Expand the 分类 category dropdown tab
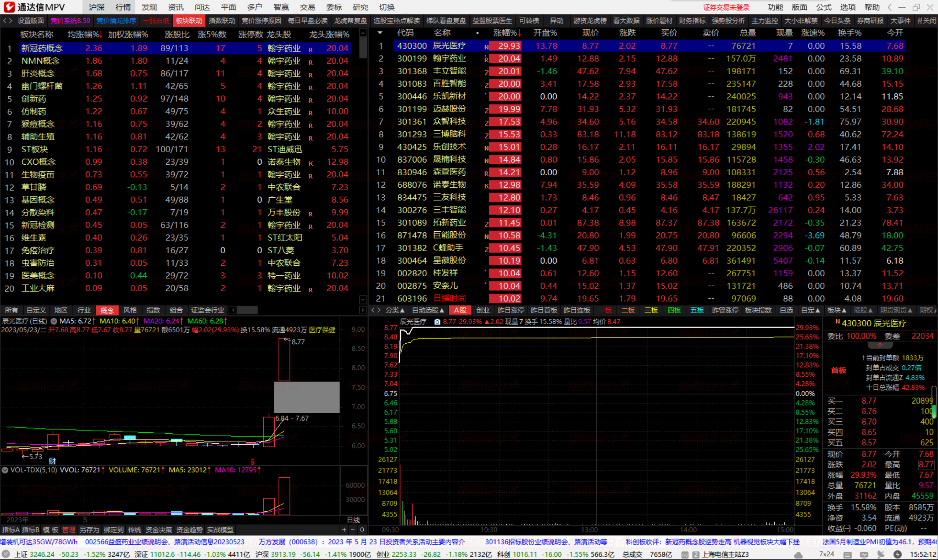This screenshot has width=938, height=560. coord(395,310)
